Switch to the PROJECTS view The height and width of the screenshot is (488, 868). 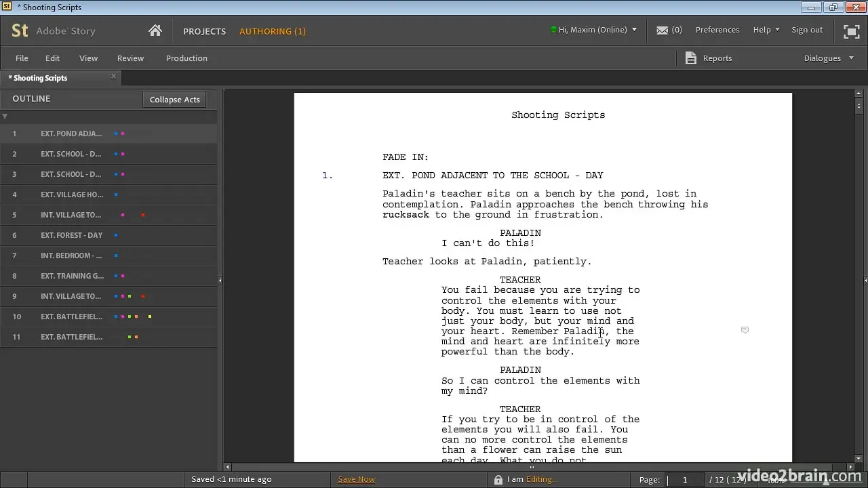(204, 31)
